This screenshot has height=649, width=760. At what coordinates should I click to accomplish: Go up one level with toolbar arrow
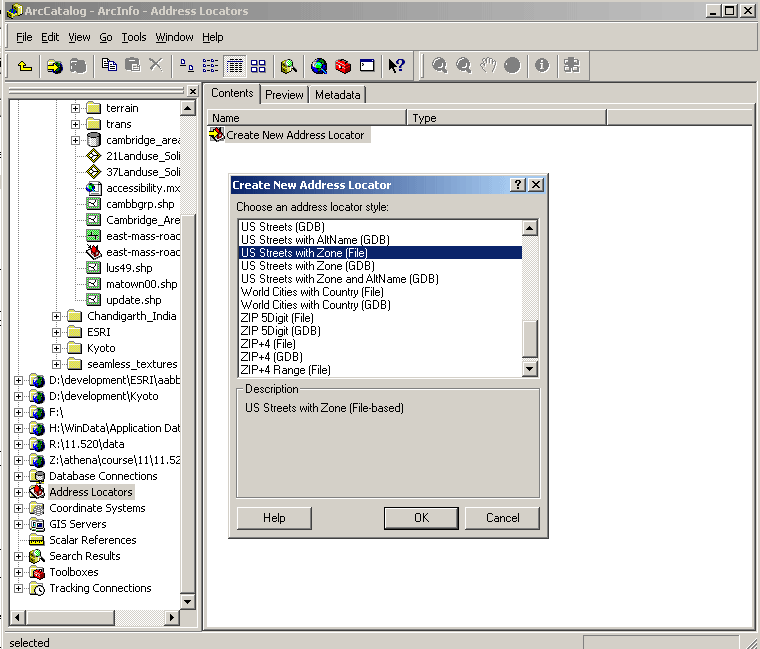click(x=25, y=65)
